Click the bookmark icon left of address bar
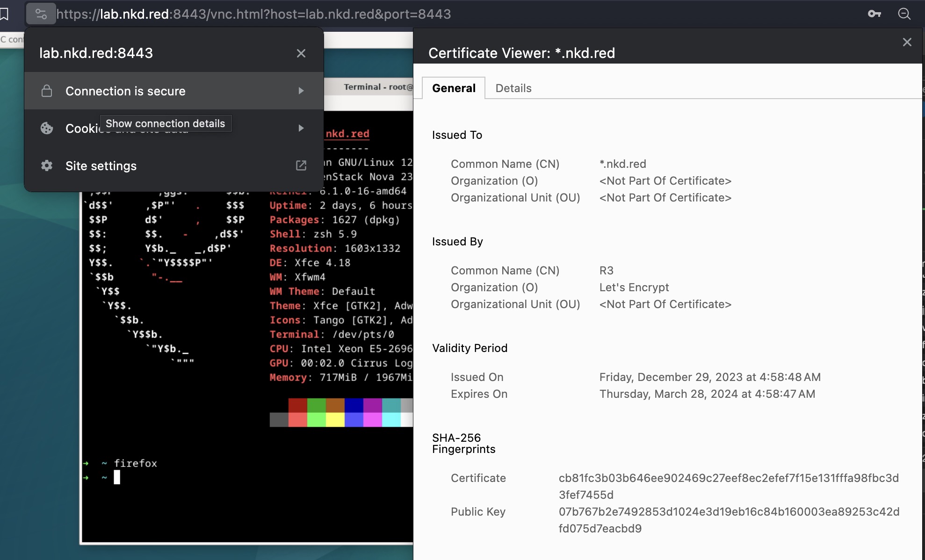This screenshot has height=560, width=925. pos(5,14)
